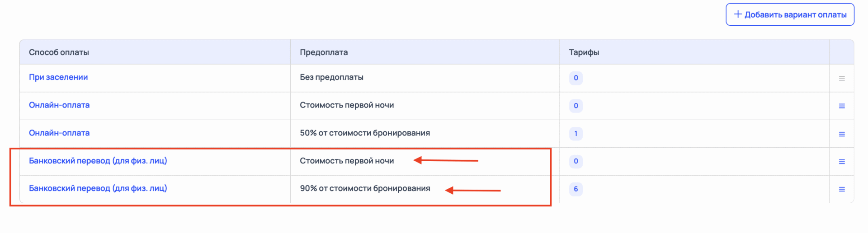Click the tariff count badge for 'При заселении'
The height and width of the screenshot is (233, 868).
[x=576, y=78]
